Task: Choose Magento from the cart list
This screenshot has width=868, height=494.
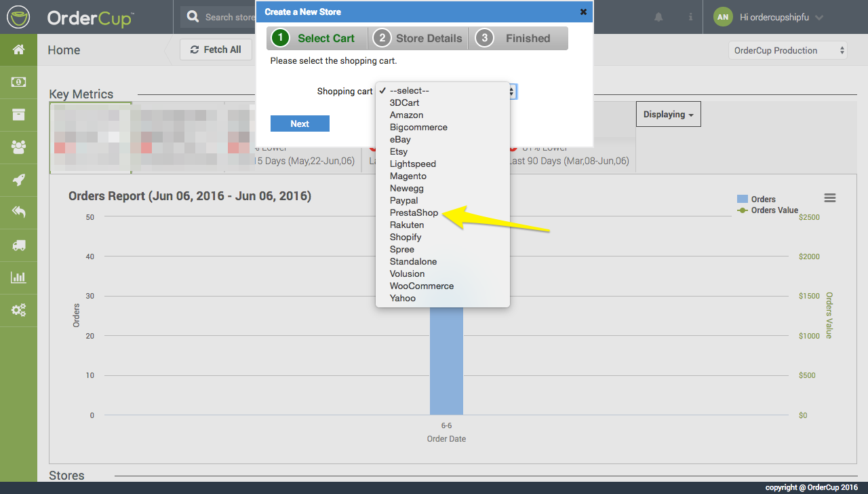Action: coord(443,176)
